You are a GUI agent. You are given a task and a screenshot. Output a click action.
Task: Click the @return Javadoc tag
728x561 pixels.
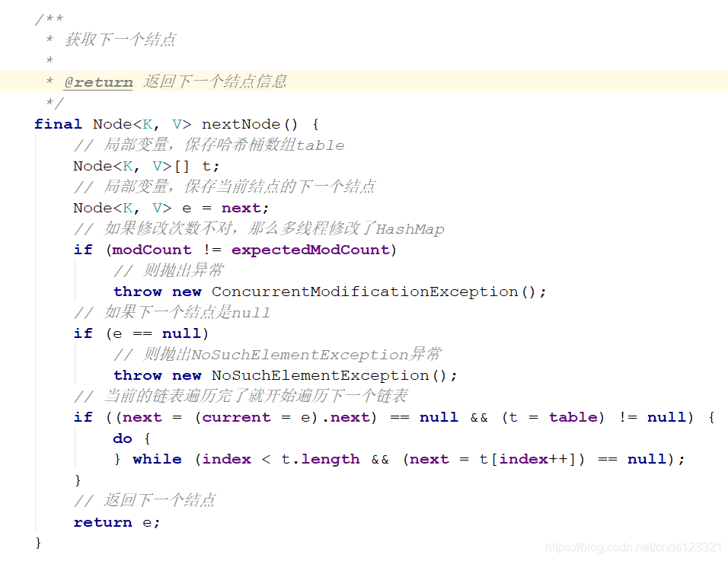click(98, 82)
